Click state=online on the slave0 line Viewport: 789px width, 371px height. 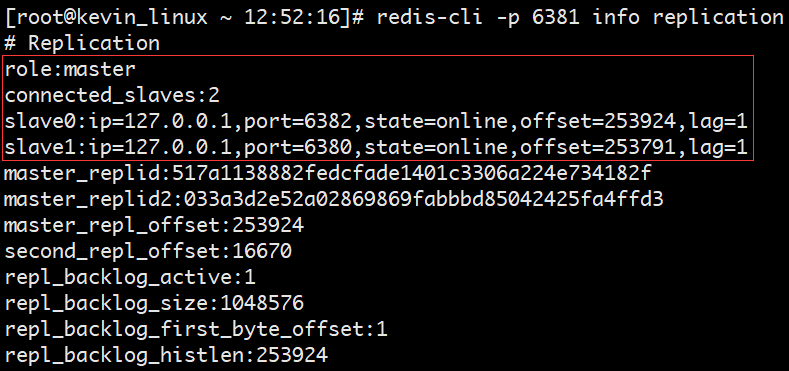coord(436,122)
